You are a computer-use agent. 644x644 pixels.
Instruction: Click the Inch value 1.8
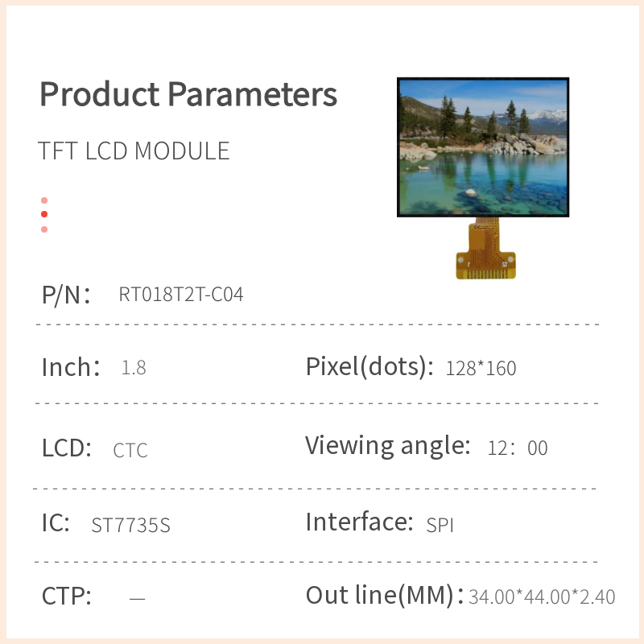tap(134, 369)
